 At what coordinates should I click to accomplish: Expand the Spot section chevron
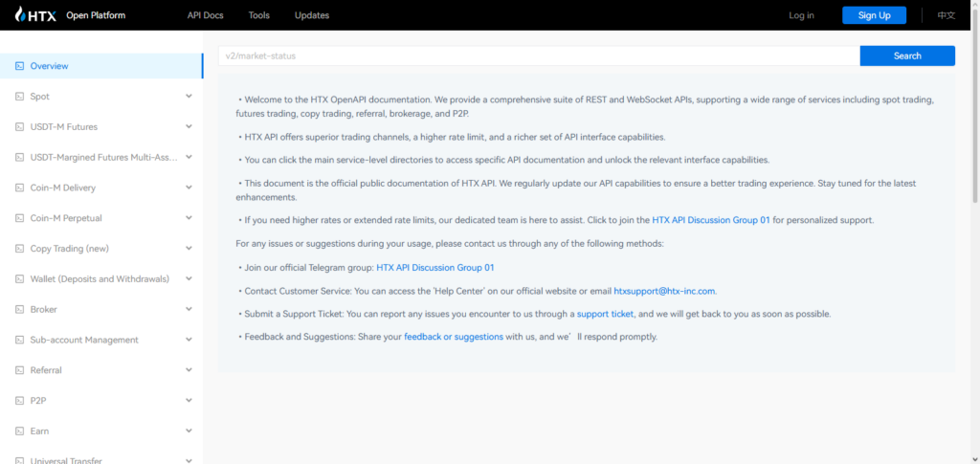(189, 97)
